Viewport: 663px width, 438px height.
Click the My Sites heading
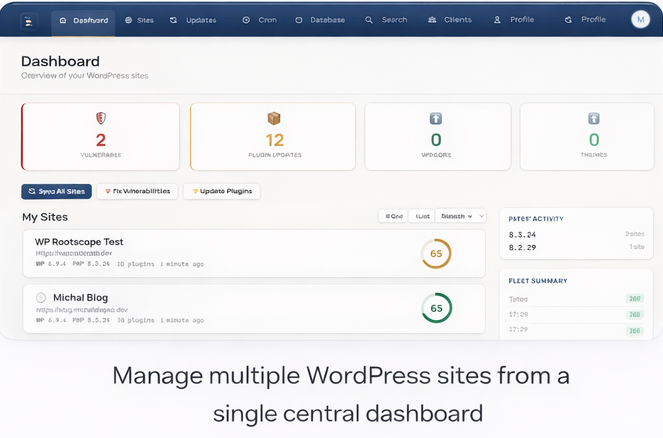45,217
